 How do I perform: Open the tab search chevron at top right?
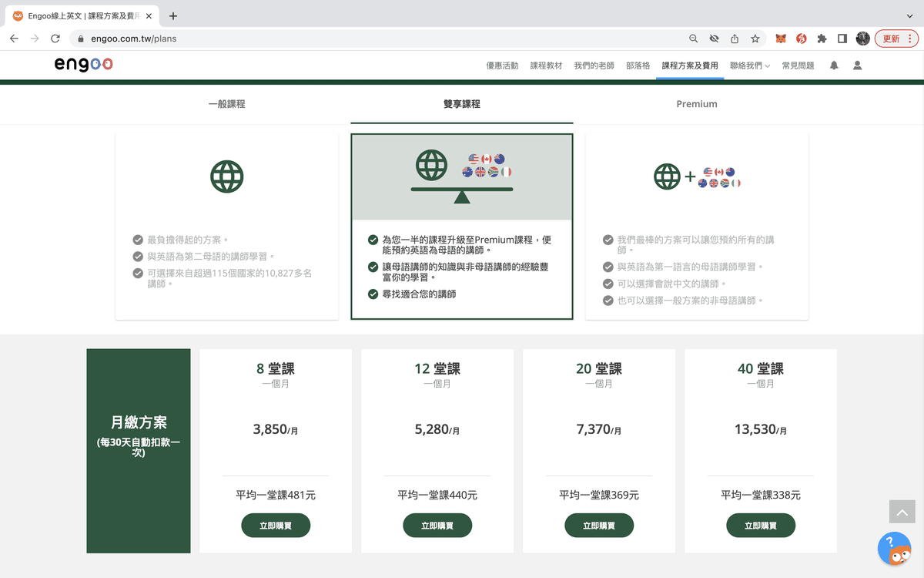click(910, 15)
